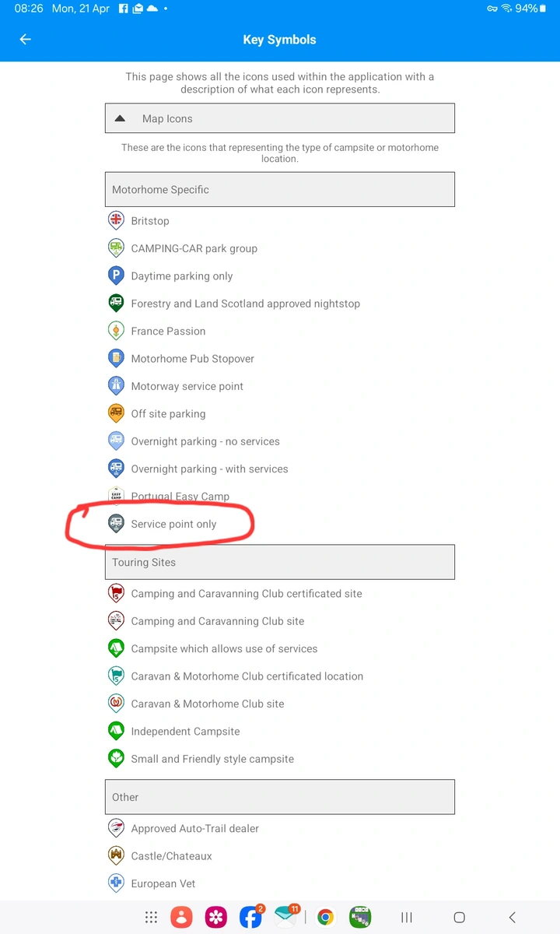560x934 pixels.
Task: Tap the Overnight parking - with services label
Action: click(209, 469)
